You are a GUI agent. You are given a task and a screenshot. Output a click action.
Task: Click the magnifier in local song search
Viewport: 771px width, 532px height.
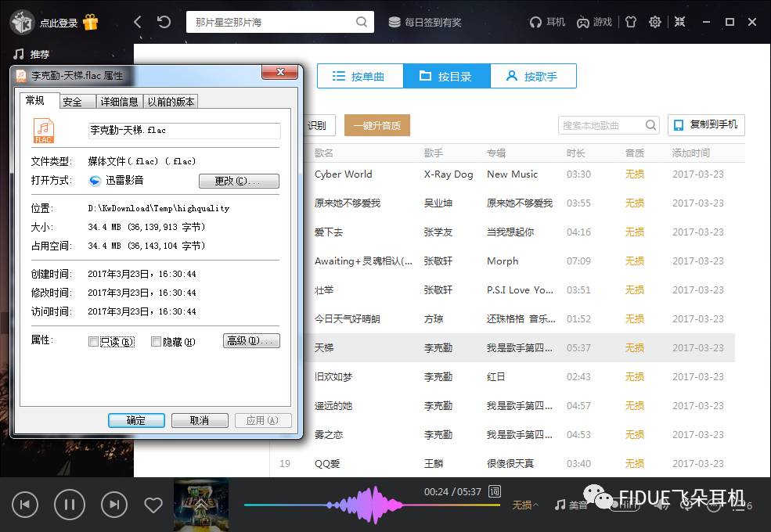(x=650, y=125)
